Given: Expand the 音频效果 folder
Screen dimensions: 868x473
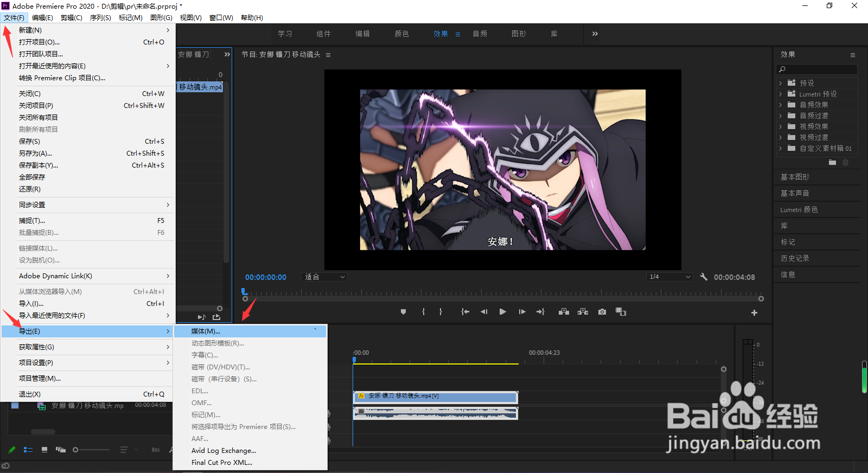Looking at the screenshot, I should (x=781, y=105).
